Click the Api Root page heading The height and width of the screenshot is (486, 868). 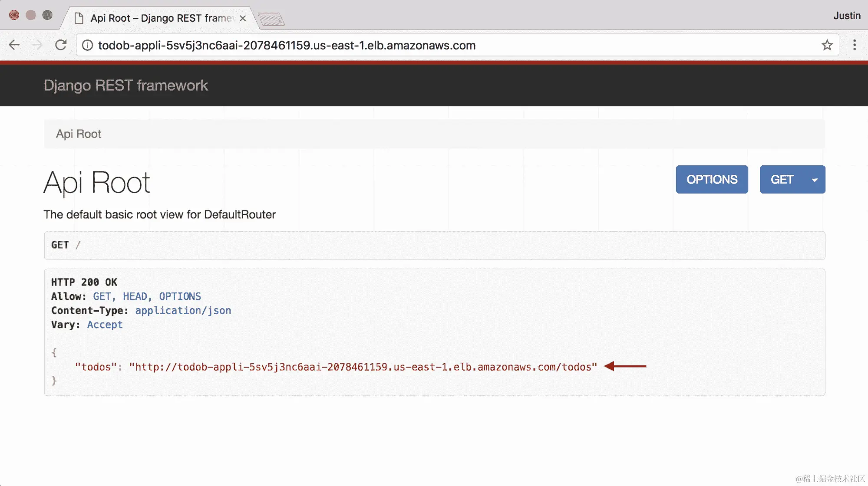tap(97, 183)
